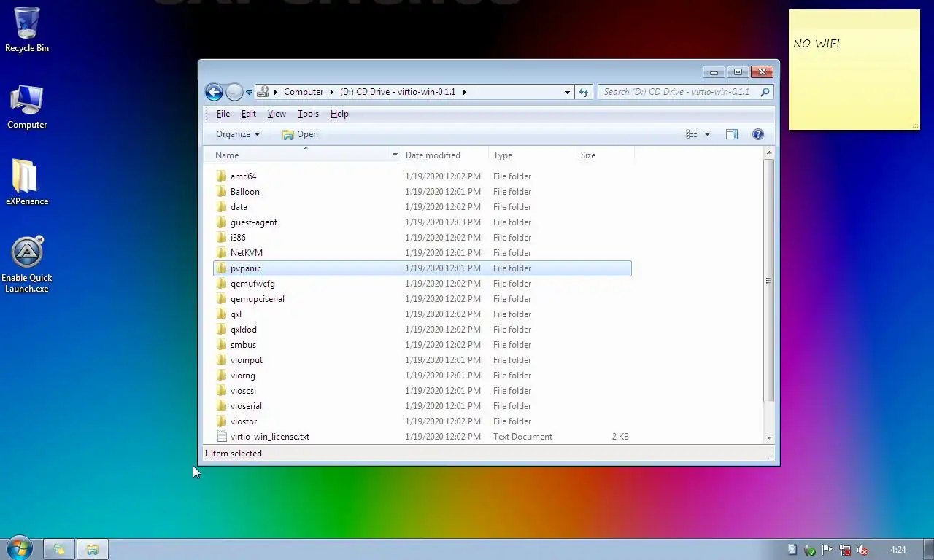
Task: Open the address bar history dropdown
Action: point(567,92)
